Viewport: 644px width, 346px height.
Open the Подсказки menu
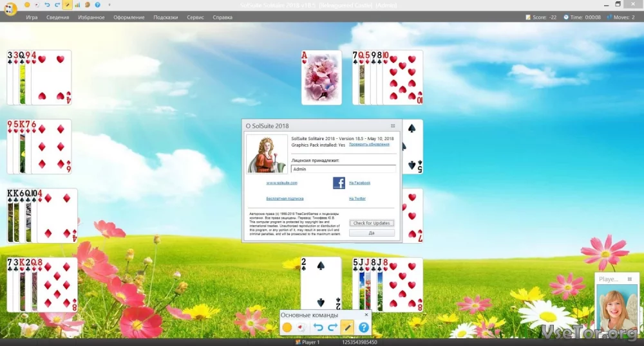pos(166,17)
